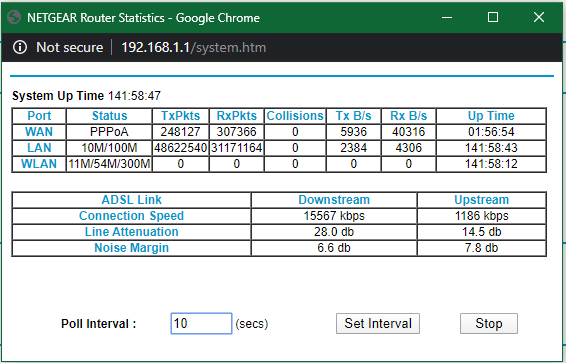Click LAN up time 141:58:43
The height and width of the screenshot is (363, 566).
(x=491, y=148)
